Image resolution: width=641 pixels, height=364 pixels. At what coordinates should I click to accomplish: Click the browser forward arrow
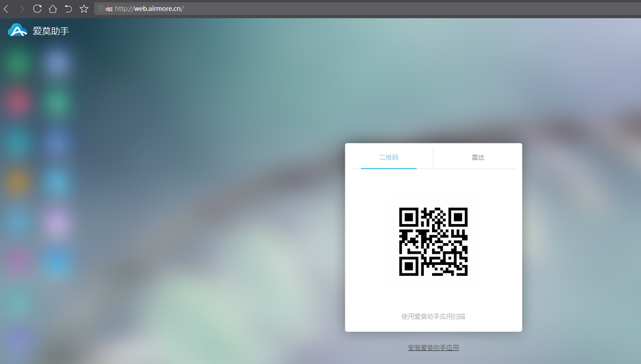tap(22, 8)
